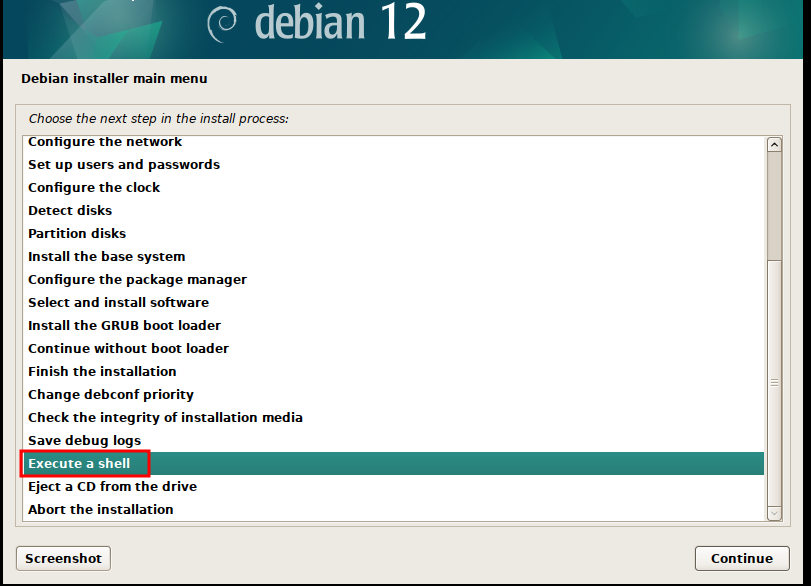The height and width of the screenshot is (586, 811).
Task: Select 'Select and install software' entry
Action: (393, 303)
